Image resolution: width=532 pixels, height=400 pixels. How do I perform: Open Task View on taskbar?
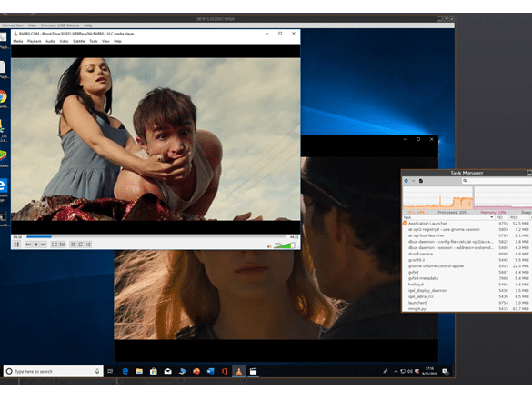[x=110, y=371]
